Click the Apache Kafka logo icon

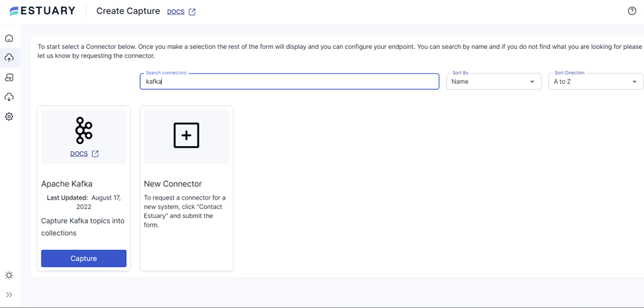84,130
